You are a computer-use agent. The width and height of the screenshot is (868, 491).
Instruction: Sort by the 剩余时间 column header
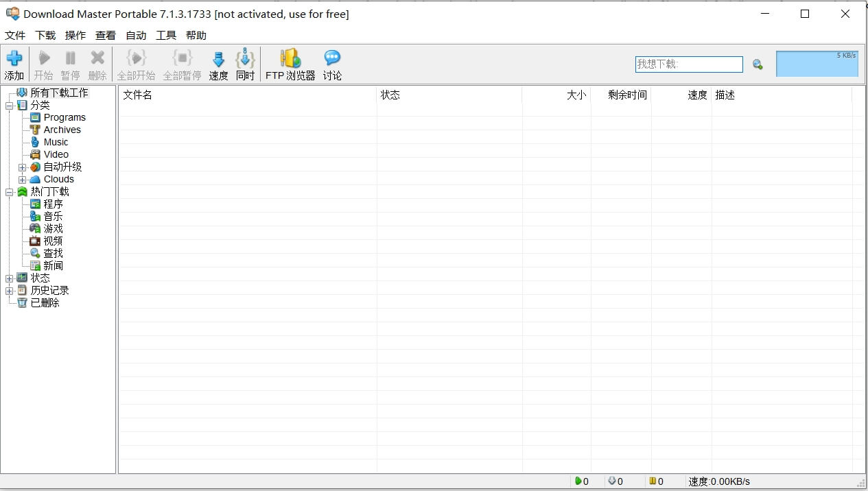tap(620, 95)
